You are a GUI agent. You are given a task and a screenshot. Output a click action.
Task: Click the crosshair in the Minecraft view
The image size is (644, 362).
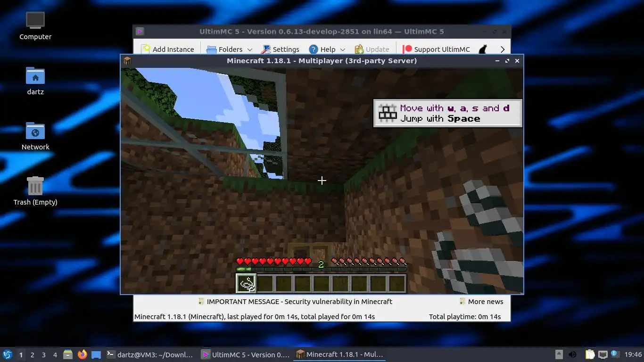tap(322, 181)
